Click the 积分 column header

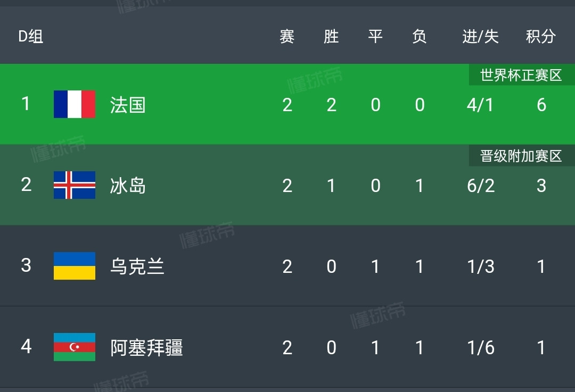click(x=540, y=36)
